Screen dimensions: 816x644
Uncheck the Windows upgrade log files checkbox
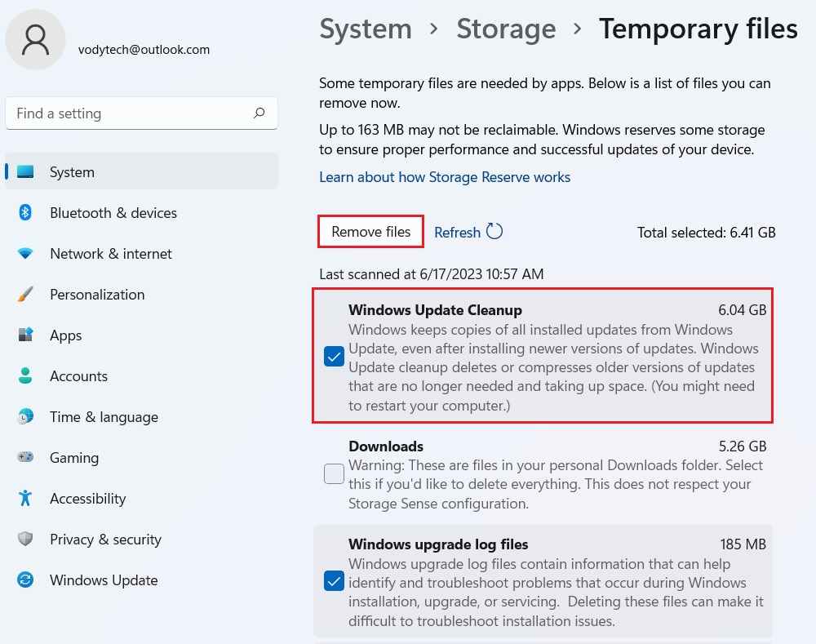334,581
